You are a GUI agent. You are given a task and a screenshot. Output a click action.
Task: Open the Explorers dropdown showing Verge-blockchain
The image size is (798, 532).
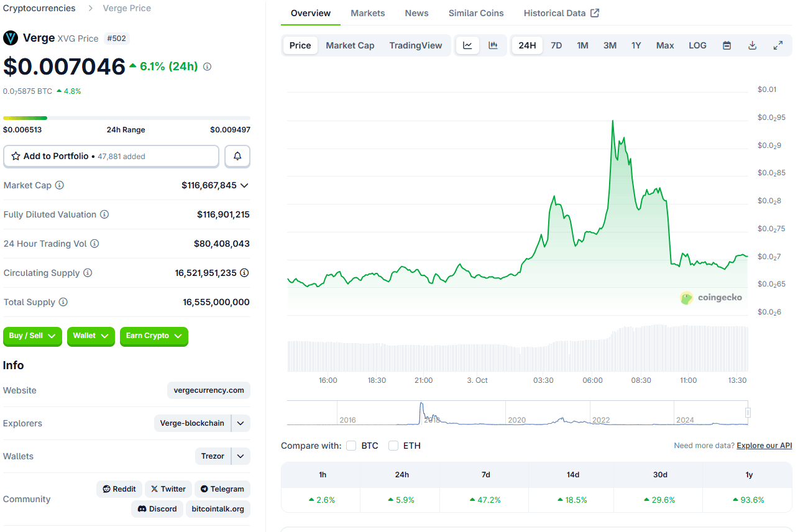tap(241, 423)
